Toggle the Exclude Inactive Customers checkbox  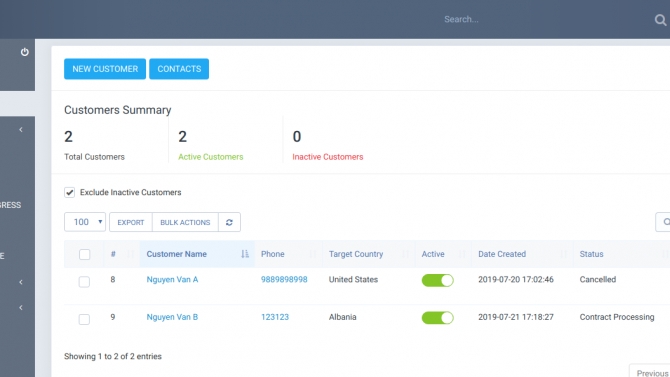(69, 192)
